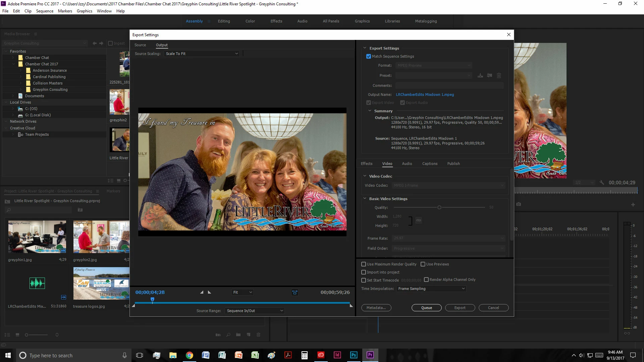Viewport: 644px width, 362px height.
Task: Open the Time Interpolation dropdown
Action: (x=431, y=289)
